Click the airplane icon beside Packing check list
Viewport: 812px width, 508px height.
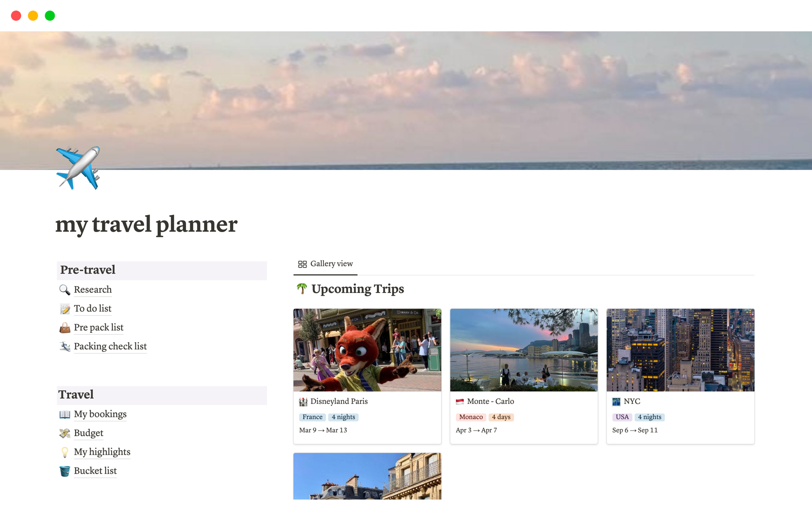[x=64, y=346]
